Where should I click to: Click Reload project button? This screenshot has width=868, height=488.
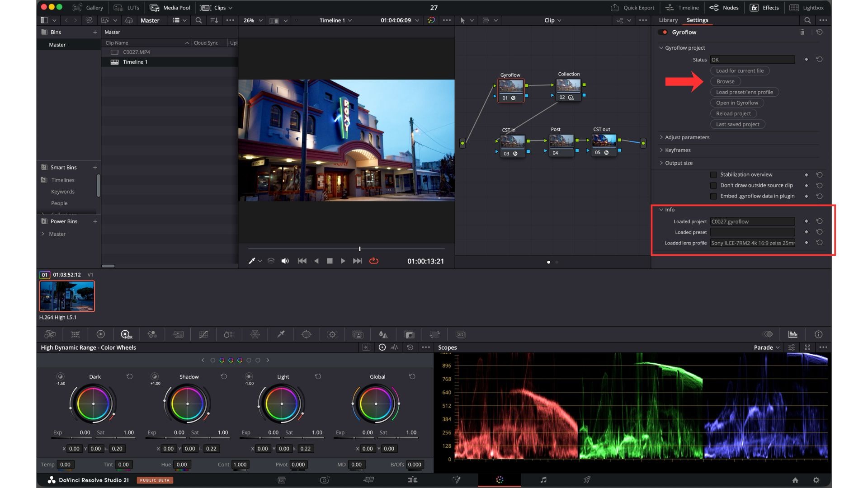[733, 114]
